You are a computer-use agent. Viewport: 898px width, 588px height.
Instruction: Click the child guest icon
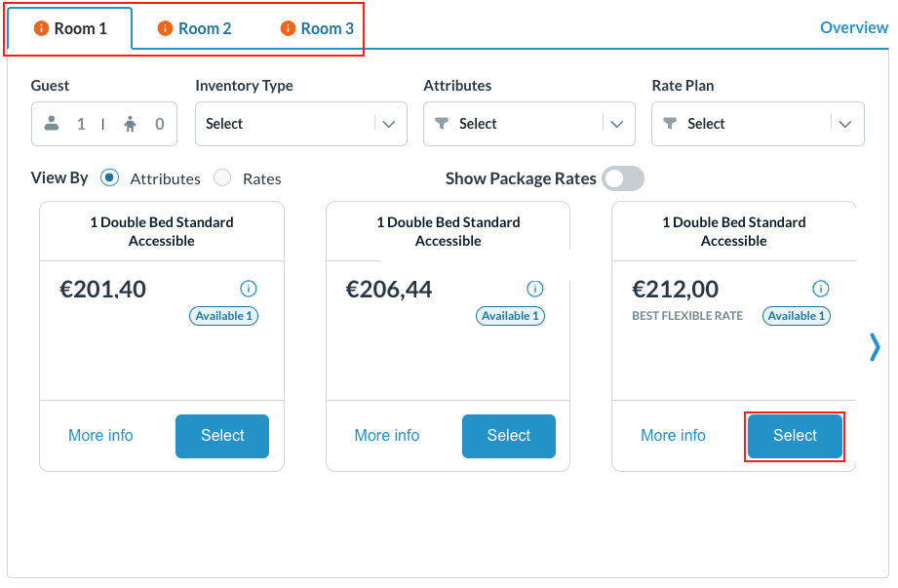pyautogui.click(x=132, y=124)
